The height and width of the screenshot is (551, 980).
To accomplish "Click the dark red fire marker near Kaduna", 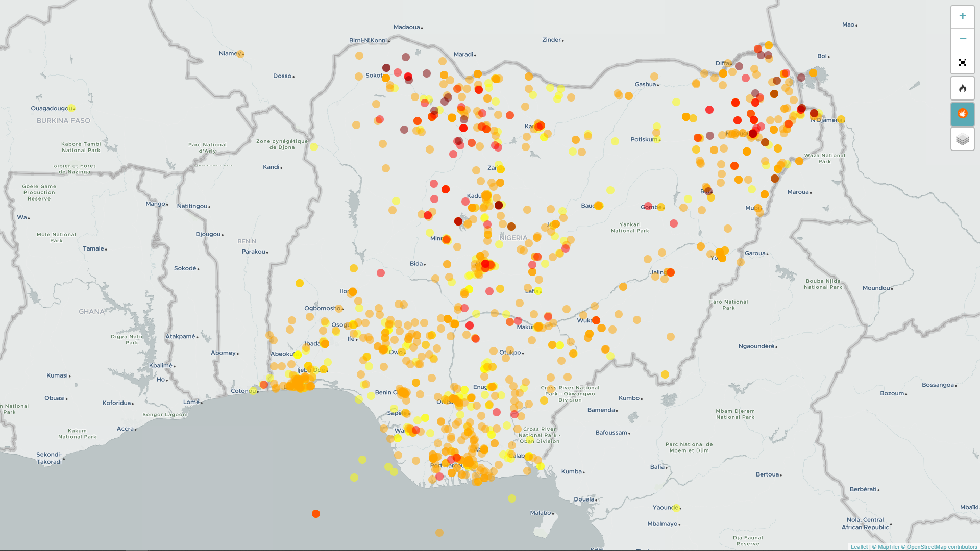I will (x=498, y=204).
